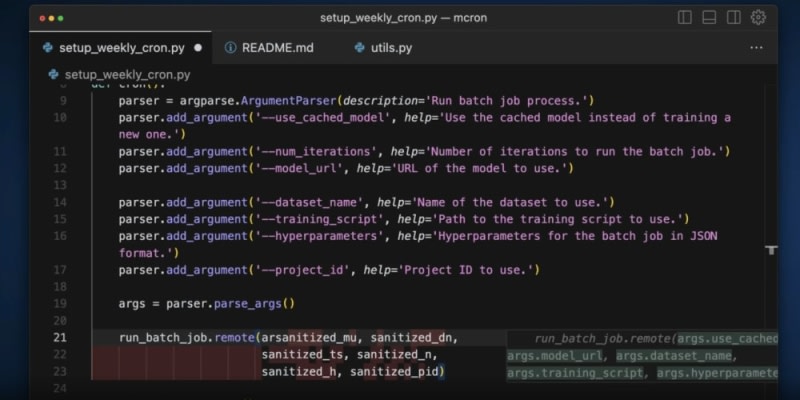The image size is (800, 400).
Task: Toggle the secondary side bar layout icon
Action: coord(734,18)
